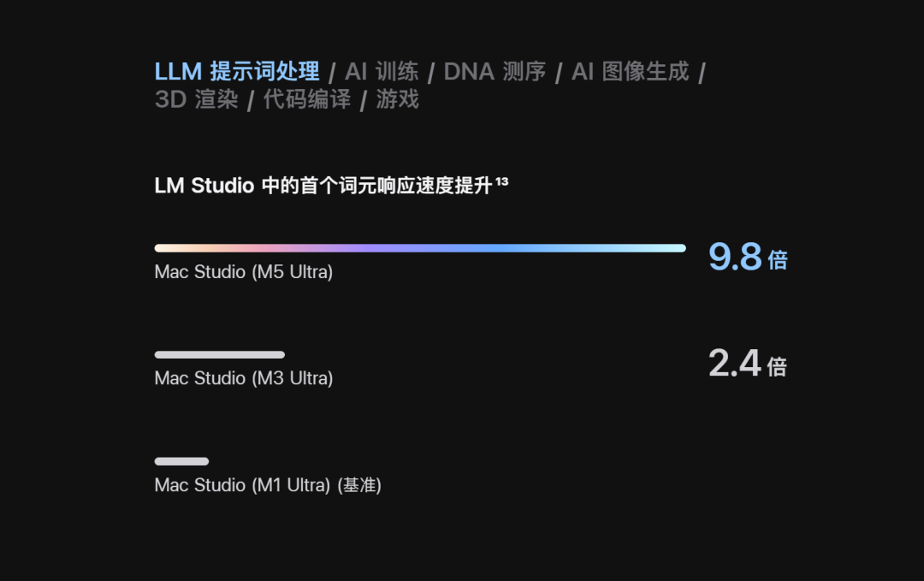Switch to the AI 训练 tab

click(382, 72)
